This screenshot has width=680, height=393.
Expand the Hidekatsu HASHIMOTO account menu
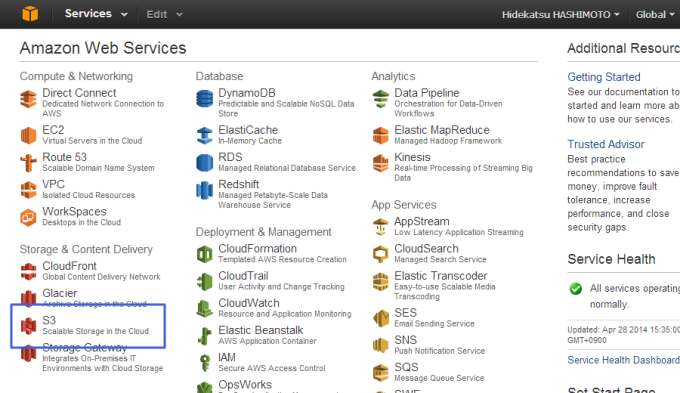click(x=560, y=15)
